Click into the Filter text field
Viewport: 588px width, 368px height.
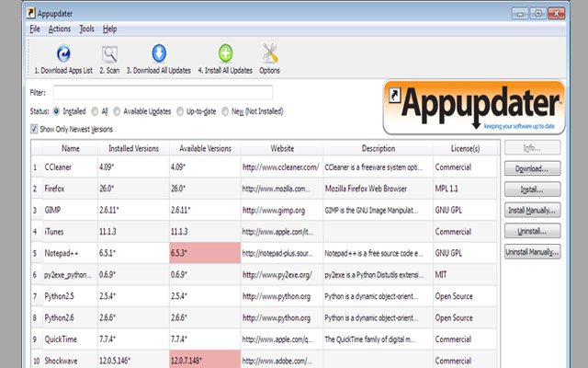pyautogui.click(x=163, y=92)
